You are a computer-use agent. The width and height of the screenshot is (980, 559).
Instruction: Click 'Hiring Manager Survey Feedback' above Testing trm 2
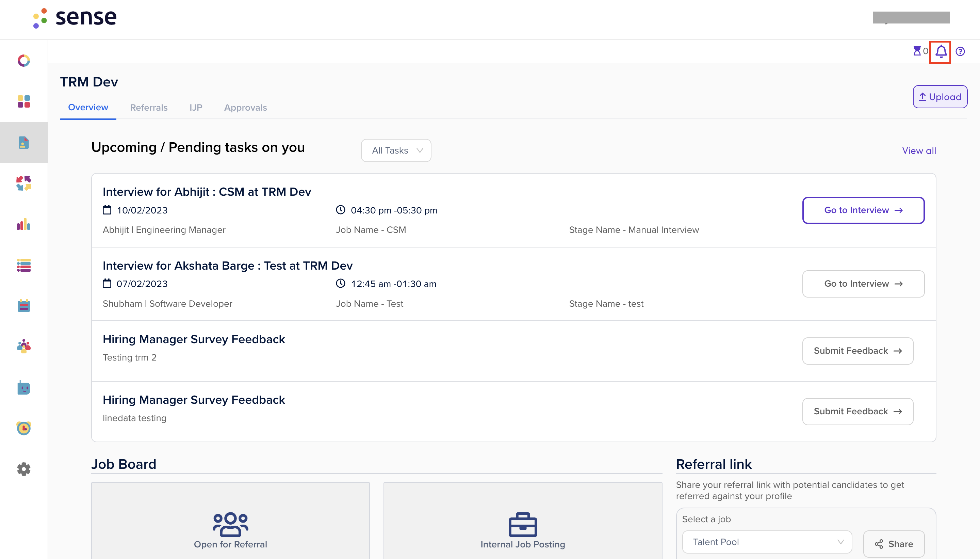pyautogui.click(x=194, y=339)
